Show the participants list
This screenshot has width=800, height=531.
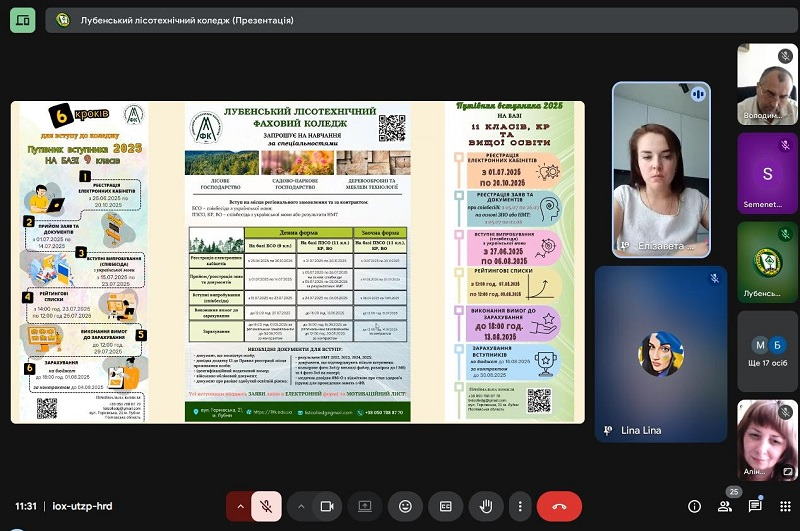pos(725,506)
